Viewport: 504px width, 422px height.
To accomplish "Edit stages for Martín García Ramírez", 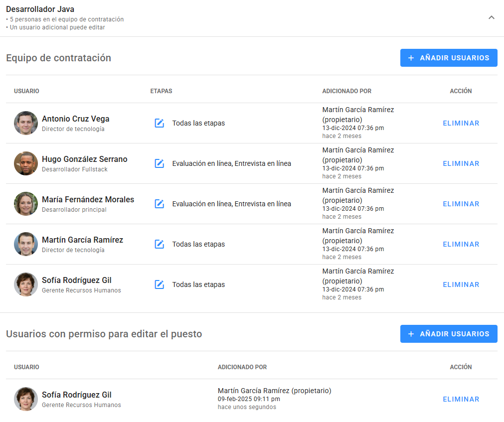I will click(x=160, y=244).
